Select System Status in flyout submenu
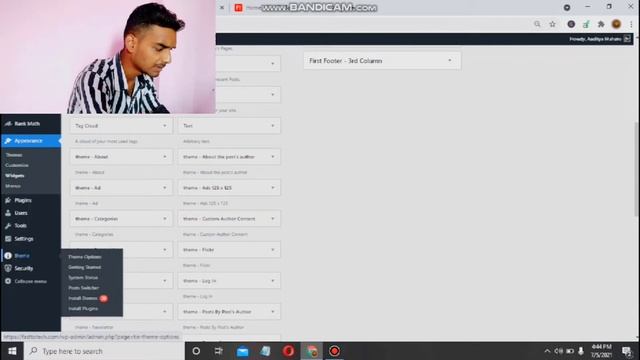Screen dimensions: 640x360 tap(83, 278)
